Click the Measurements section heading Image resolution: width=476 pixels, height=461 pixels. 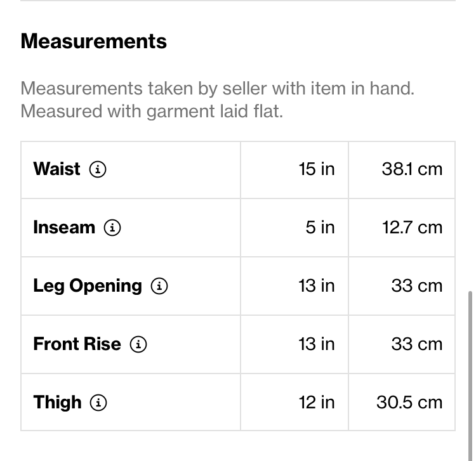(94, 41)
